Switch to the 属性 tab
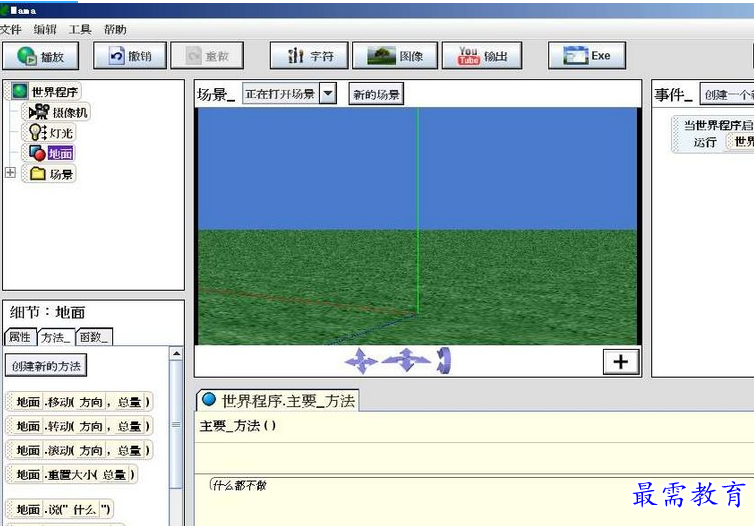The image size is (754, 526). point(20,337)
